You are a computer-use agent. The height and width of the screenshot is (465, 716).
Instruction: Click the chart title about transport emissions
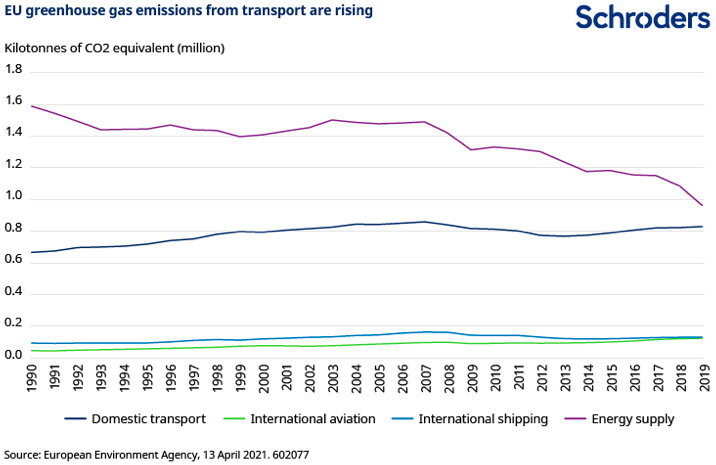(x=189, y=11)
